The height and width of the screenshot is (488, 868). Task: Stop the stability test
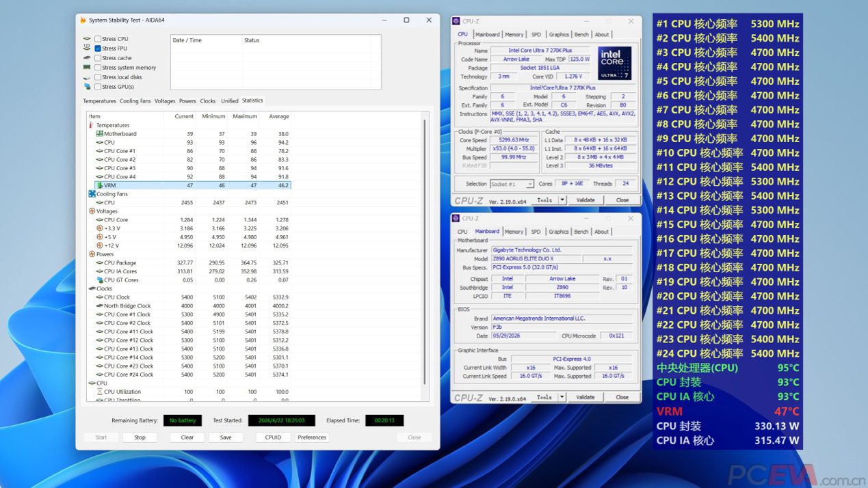click(x=140, y=437)
